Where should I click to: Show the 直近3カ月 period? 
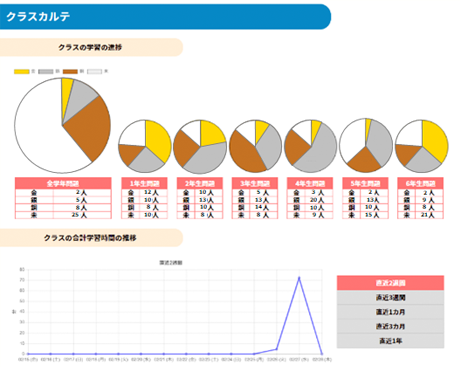390,326
